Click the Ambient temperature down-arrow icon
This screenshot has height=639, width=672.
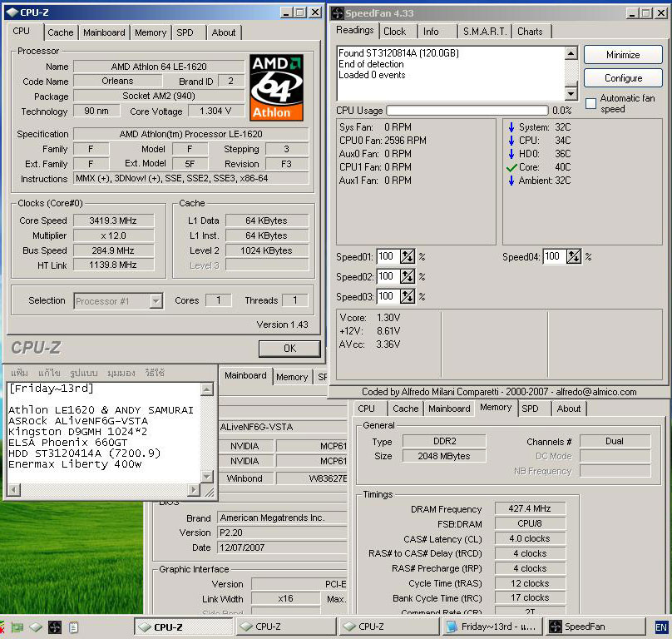click(511, 181)
